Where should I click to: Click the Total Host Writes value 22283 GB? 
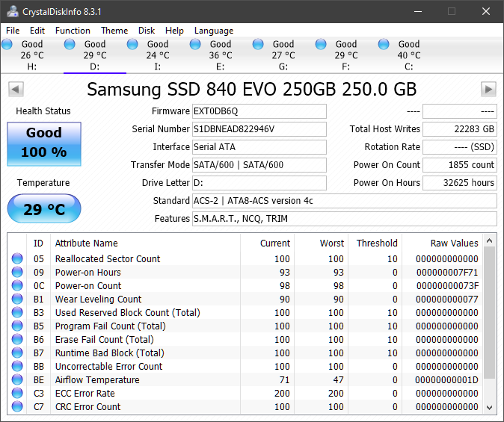(x=460, y=129)
